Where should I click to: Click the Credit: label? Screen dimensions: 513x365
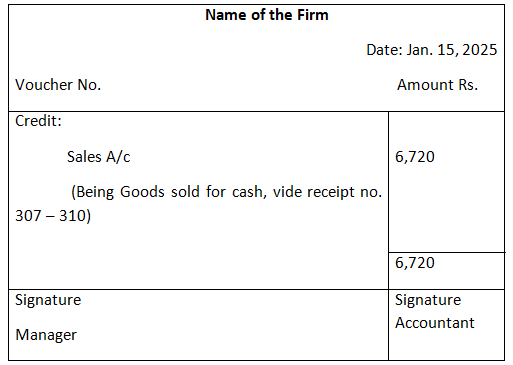38,121
